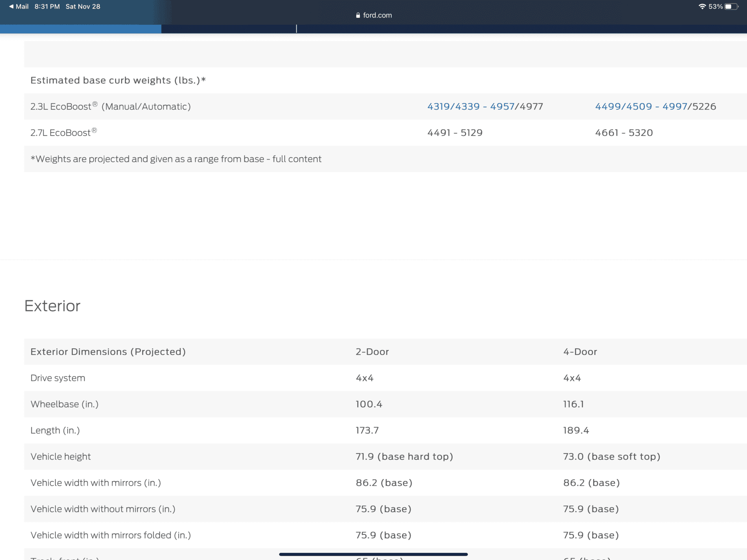Screen dimensions: 747x560
Task: Select the 2.7L EcoBoost row label
Action: tap(64, 132)
